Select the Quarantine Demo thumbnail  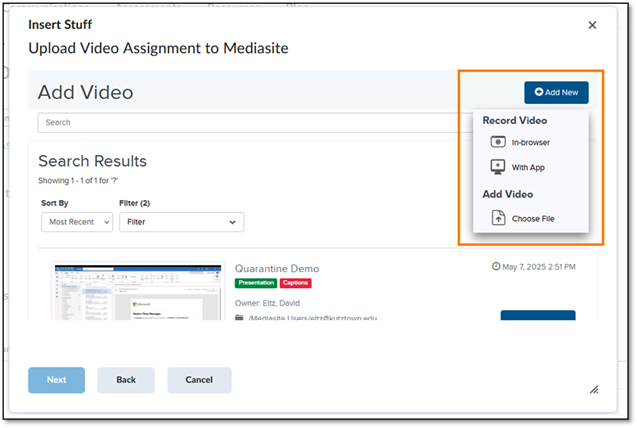[x=138, y=291]
